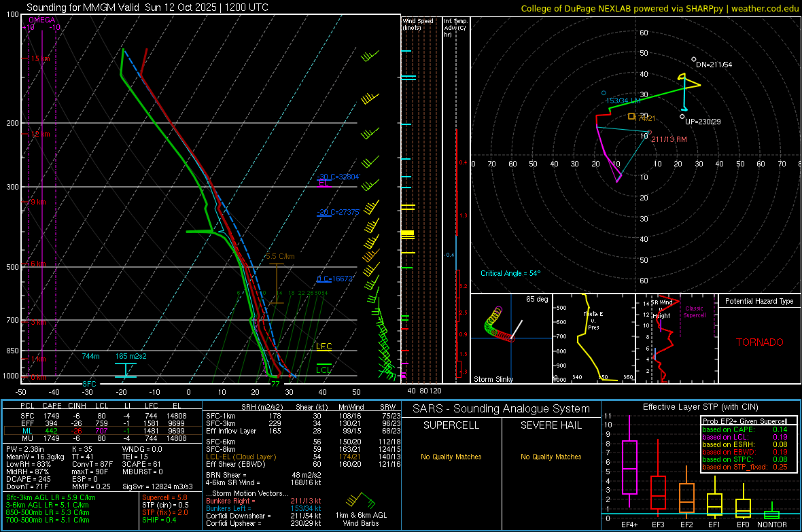
Task: Click the '5.5 C/km' lapse rate label
Action: (x=280, y=256)
